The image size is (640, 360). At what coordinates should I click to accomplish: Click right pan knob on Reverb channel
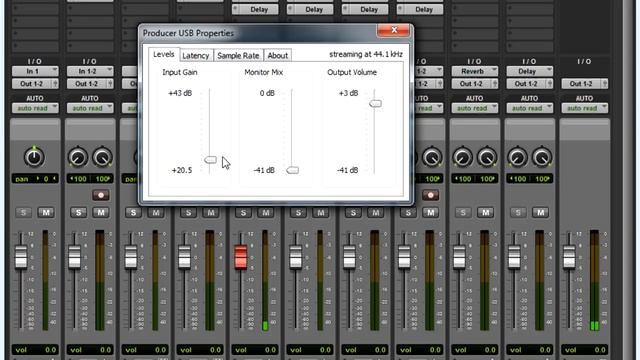click(487, 158)
